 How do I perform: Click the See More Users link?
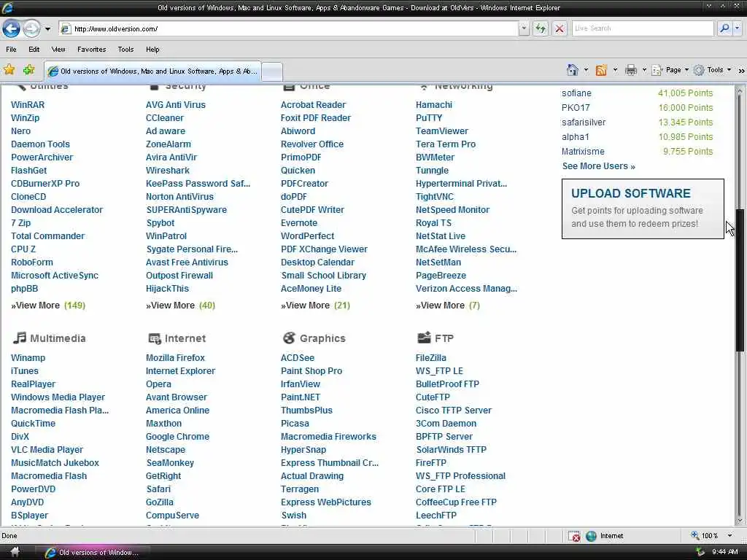(598, 166)
